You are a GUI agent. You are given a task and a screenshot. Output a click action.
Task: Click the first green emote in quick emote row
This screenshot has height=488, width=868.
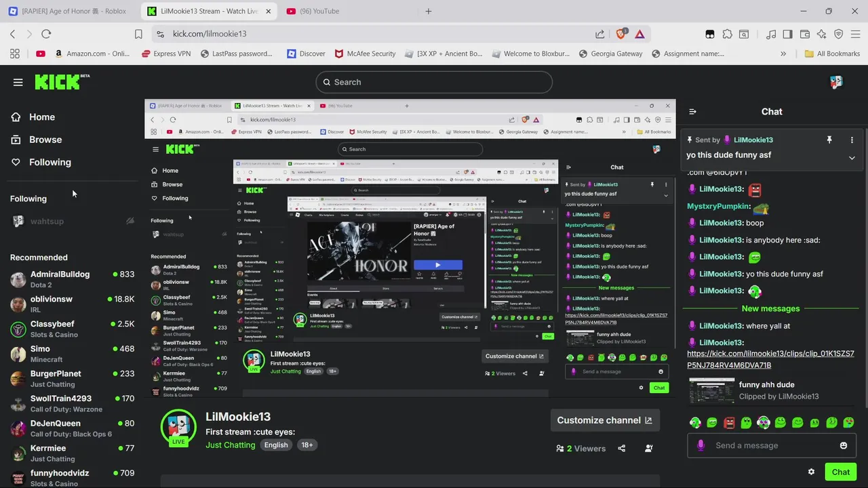click(x=695, y=423)
